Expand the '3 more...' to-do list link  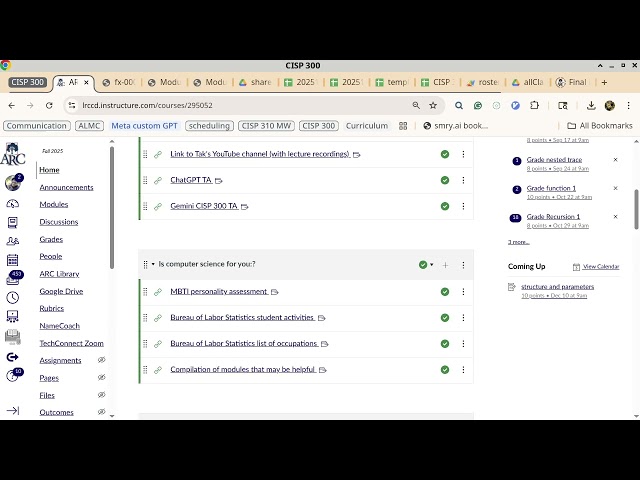518,242
